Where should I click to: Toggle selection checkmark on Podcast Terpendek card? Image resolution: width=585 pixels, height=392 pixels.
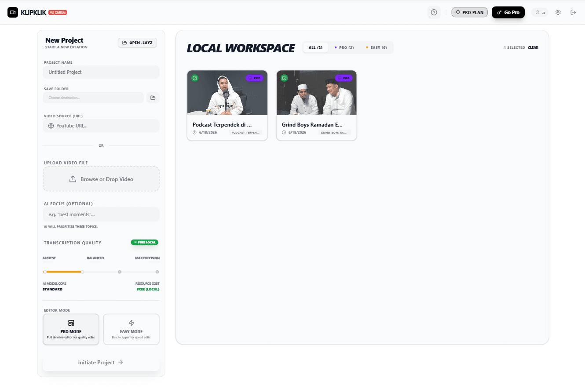pyautogui.click(x=195, y=78)
